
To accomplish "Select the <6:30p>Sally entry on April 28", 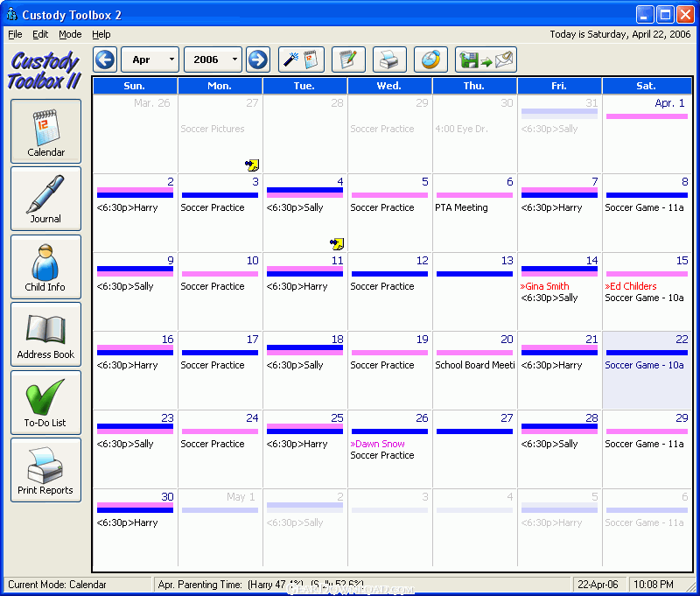I will click(x=549, y=444).
